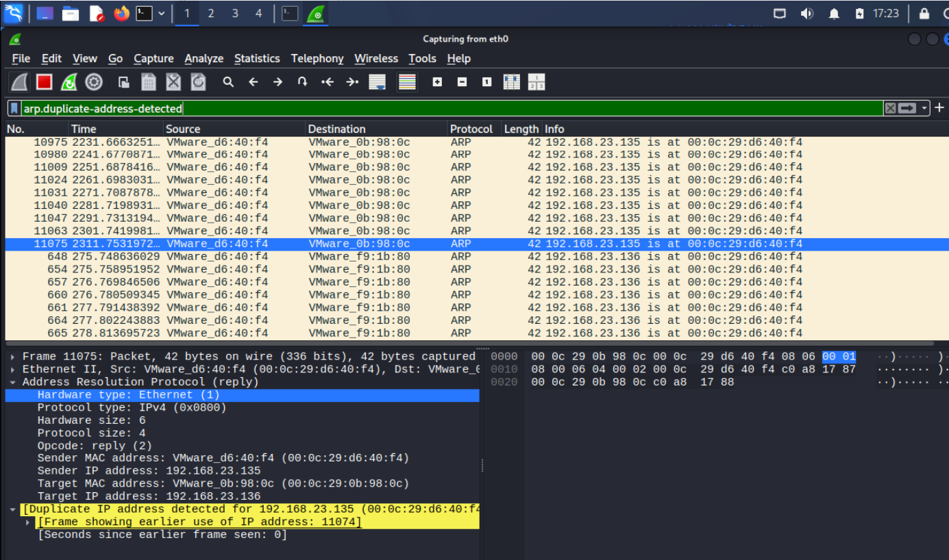Open the Edit menu
Image resolution: width=949 pixels, height=560 pixels.
click(x=51, y=59)
